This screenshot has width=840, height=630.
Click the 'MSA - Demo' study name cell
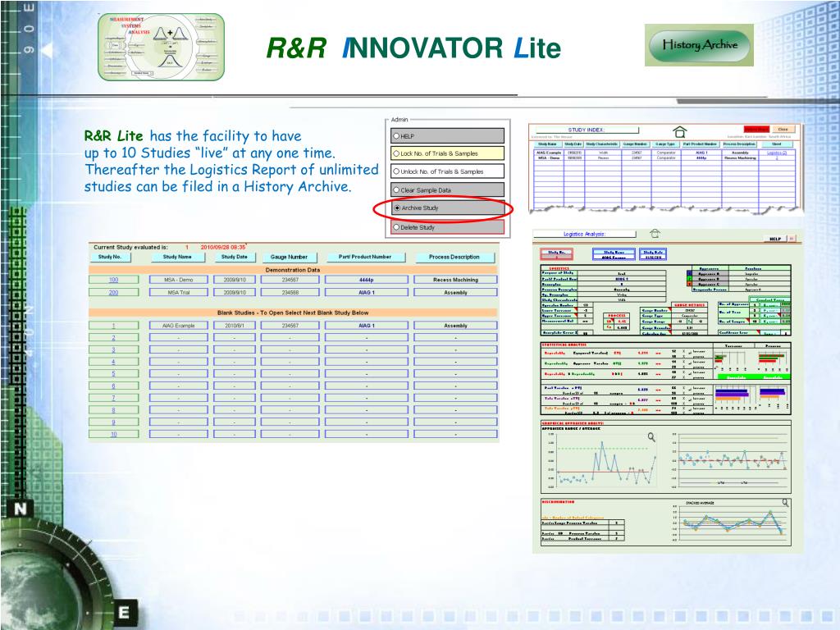coord(178,280)
